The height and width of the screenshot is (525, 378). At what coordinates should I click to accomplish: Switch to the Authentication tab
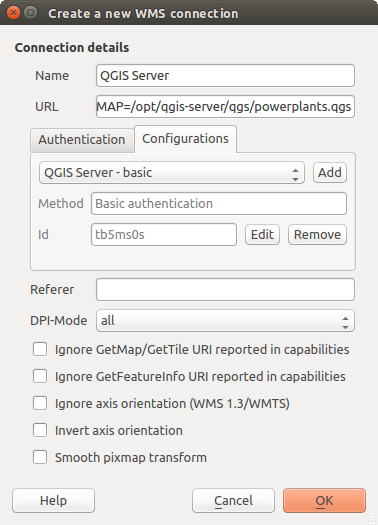point(82,140)
